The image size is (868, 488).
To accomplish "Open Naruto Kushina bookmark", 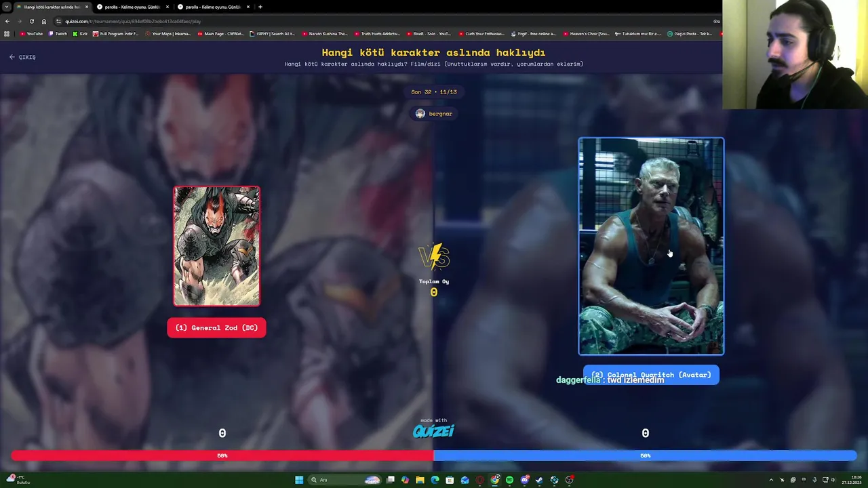I will pos(325,33).
